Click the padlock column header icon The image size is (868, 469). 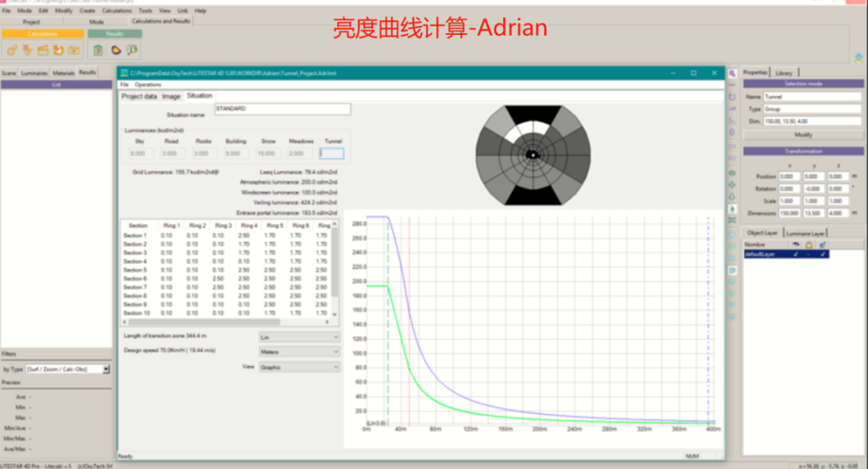click(x=809, y=244)
